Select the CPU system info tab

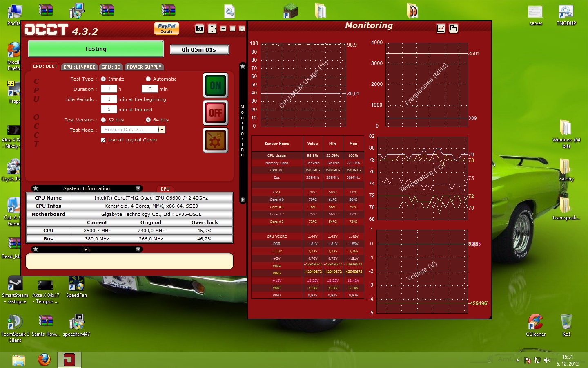click(x=165, y=189)
